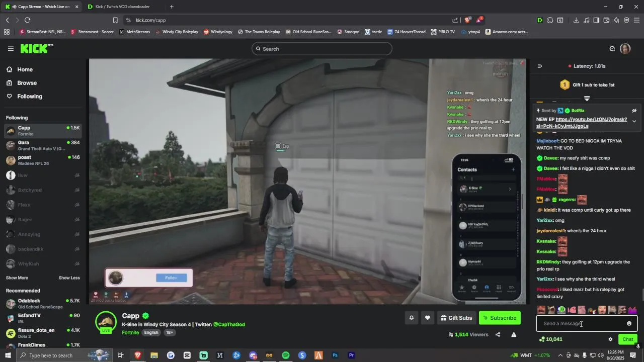
Task: Open Spotify from the taskbar
Action: [x=286, y=355]
